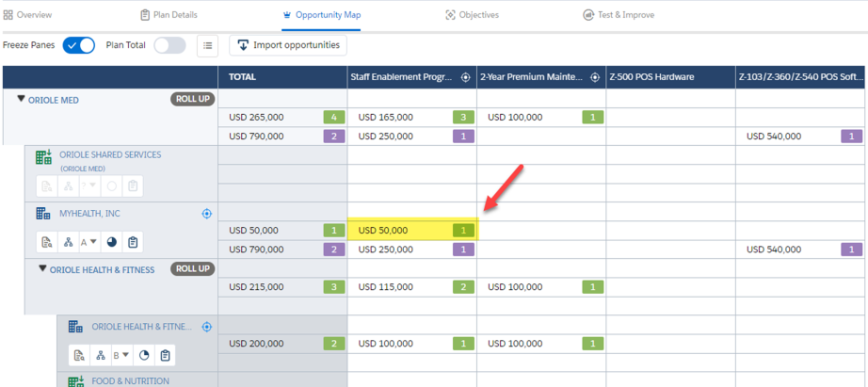Click the blue building icon of MyHealth, Inc
868x387 pixels.
tap(43, 213)
